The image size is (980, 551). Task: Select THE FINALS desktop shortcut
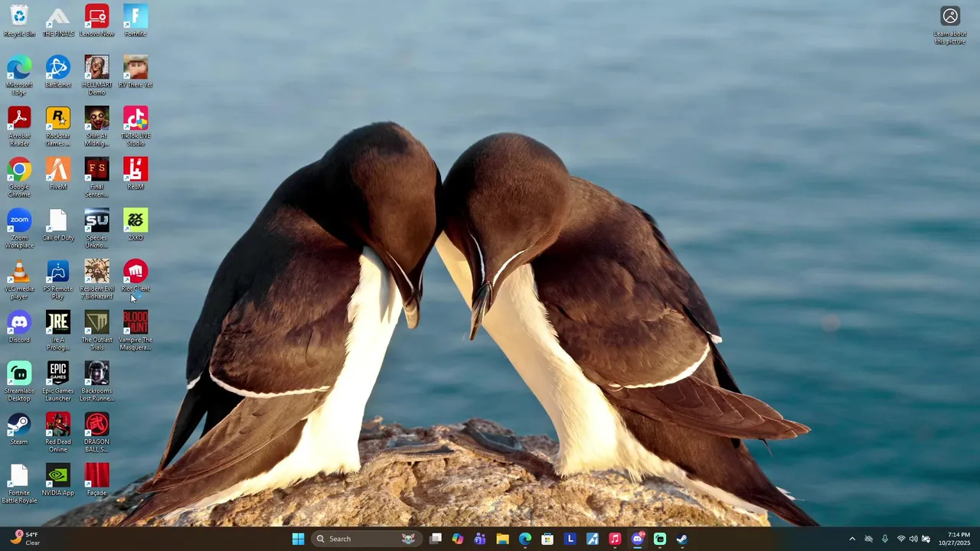coord(58,21)
